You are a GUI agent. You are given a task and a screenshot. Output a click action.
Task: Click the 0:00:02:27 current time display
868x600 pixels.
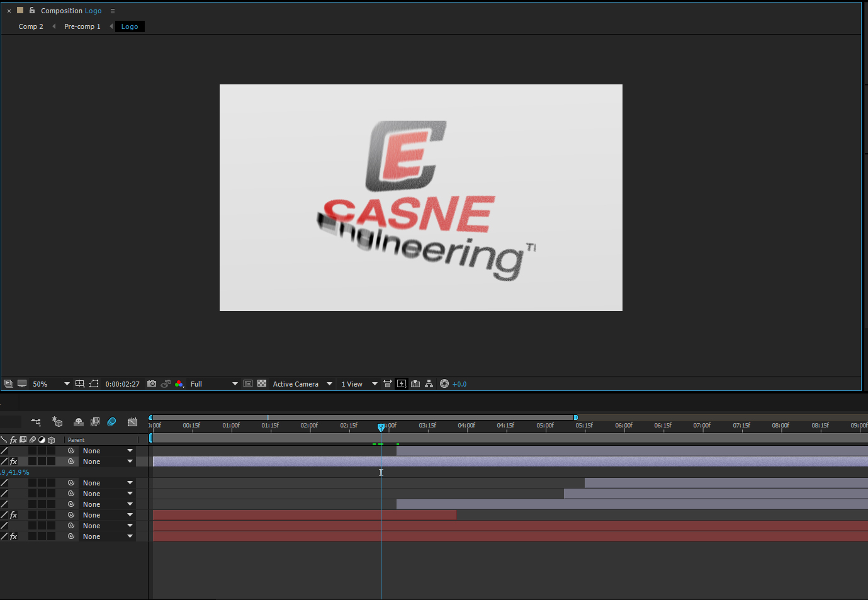pos(122,383)
